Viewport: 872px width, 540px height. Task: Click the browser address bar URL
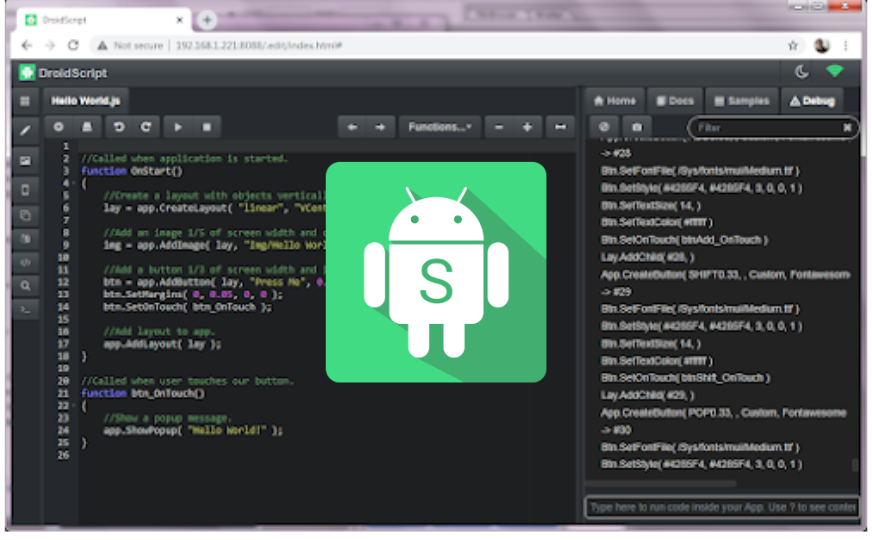(x=259, y=45)
